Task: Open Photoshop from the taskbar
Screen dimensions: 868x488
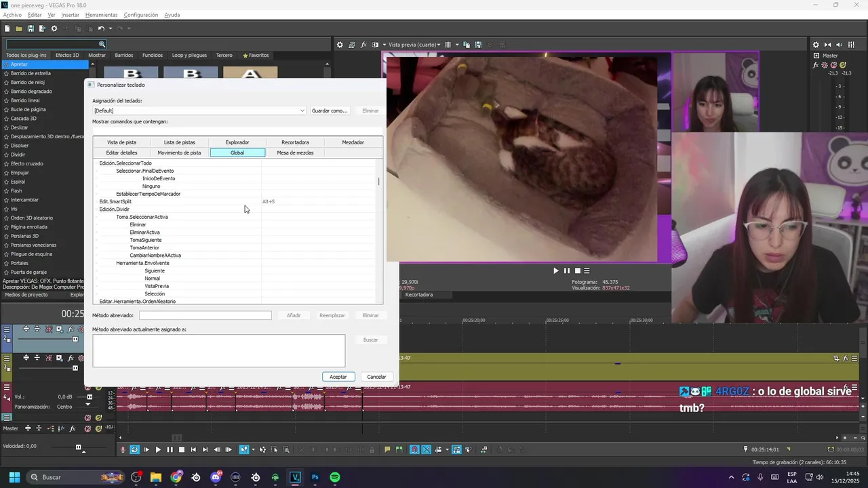Action: coord(315,477)
